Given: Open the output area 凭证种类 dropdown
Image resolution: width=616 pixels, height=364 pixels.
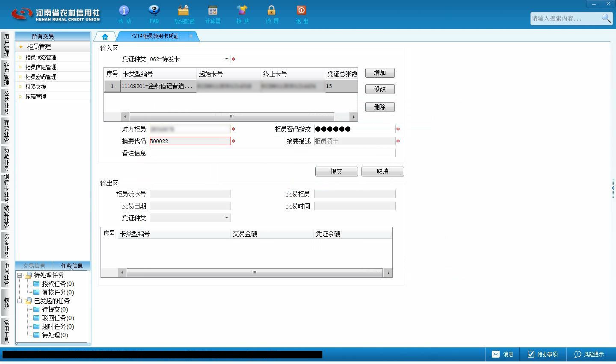Looking at the screenshot, I should pyautogui.click(x=226, y=218).
